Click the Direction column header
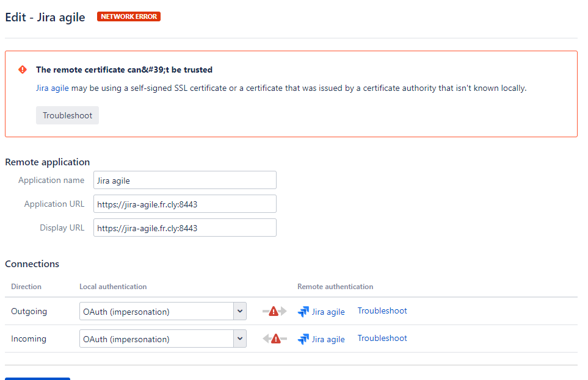Screen dimensions: 588x380 pyautogui.click(x=26, y=286)
